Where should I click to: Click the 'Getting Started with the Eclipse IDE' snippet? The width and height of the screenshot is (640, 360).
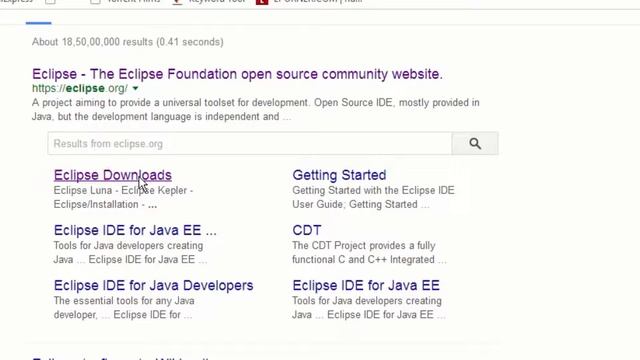coord(373,191)
